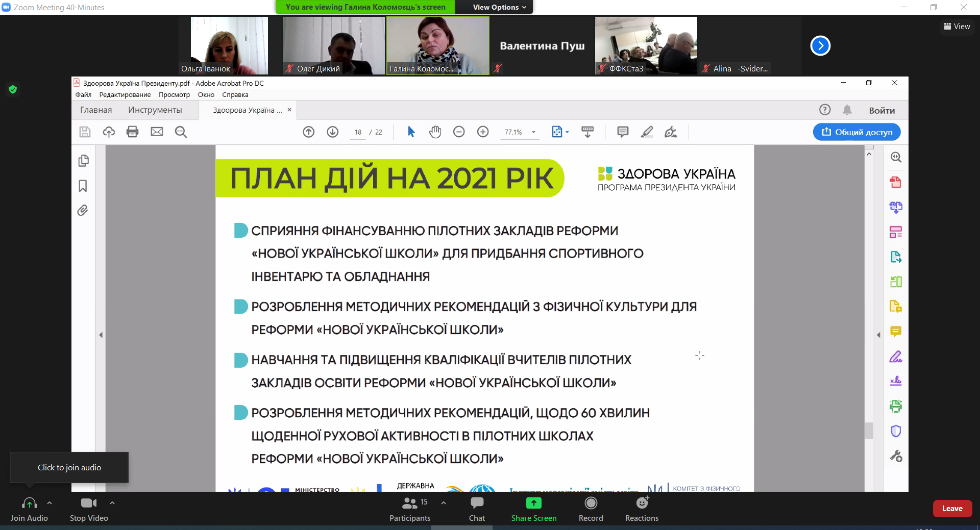Open the Bookmarks panel in left sidebar
This screenshot has width=980, height=530.
(83, 186)
